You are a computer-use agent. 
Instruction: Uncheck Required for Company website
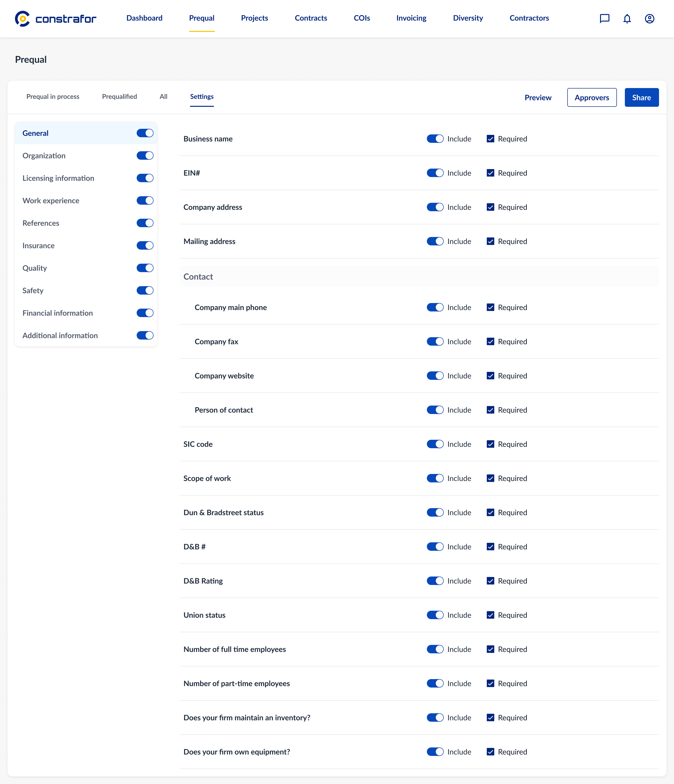pos(490,376)
